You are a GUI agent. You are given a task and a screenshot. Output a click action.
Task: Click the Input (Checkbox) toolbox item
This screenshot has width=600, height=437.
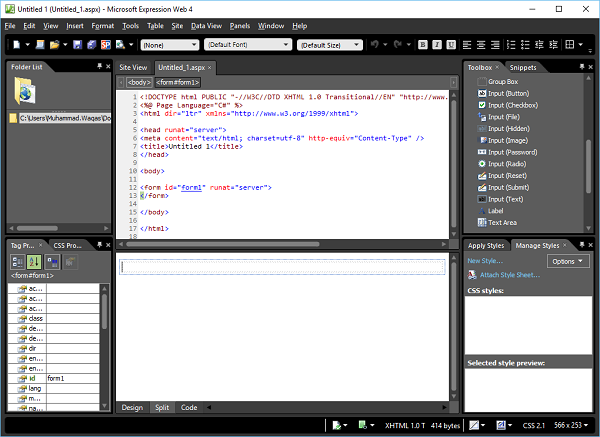pos(510,104)
